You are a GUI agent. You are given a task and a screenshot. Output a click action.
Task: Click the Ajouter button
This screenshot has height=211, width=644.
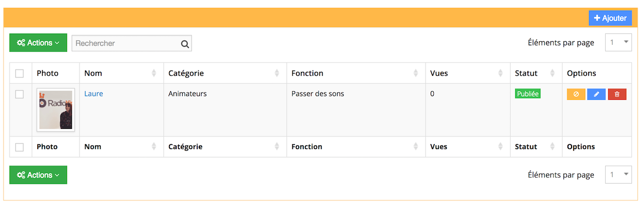point(610,18)
